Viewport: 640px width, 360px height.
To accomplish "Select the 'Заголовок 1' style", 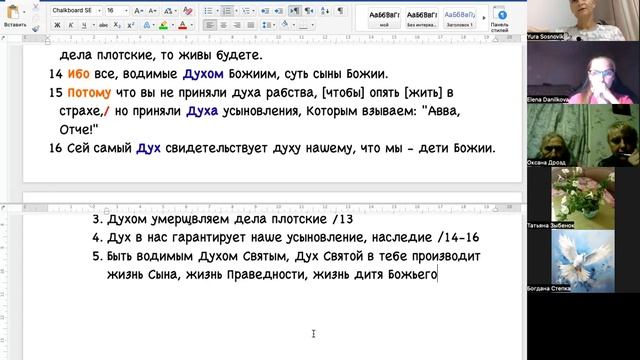I will click(x=460, y=18).
